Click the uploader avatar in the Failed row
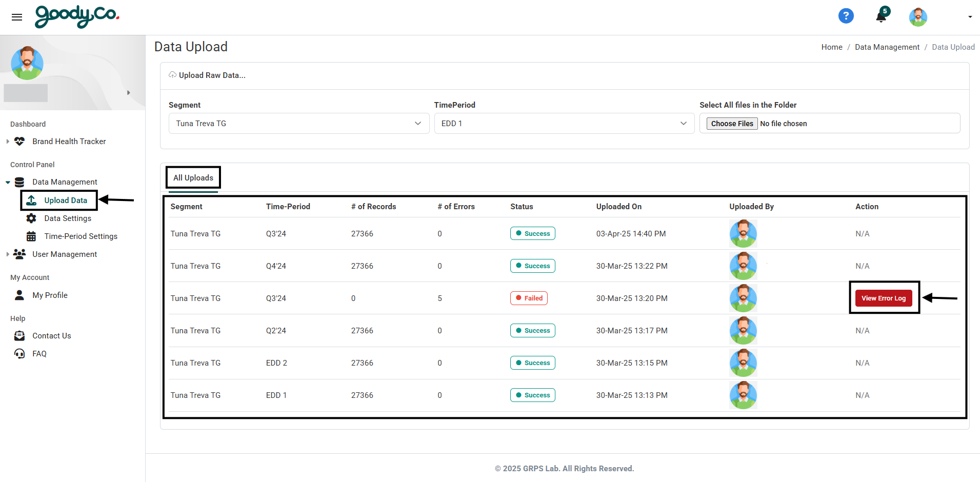Screen dimensions: 980x482 coord(743,298)
